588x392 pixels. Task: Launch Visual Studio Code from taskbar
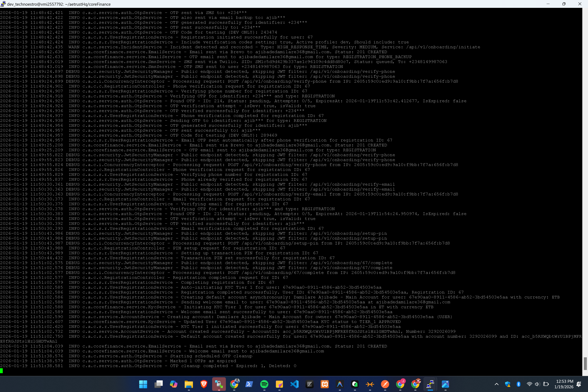(x=294, y=384)
